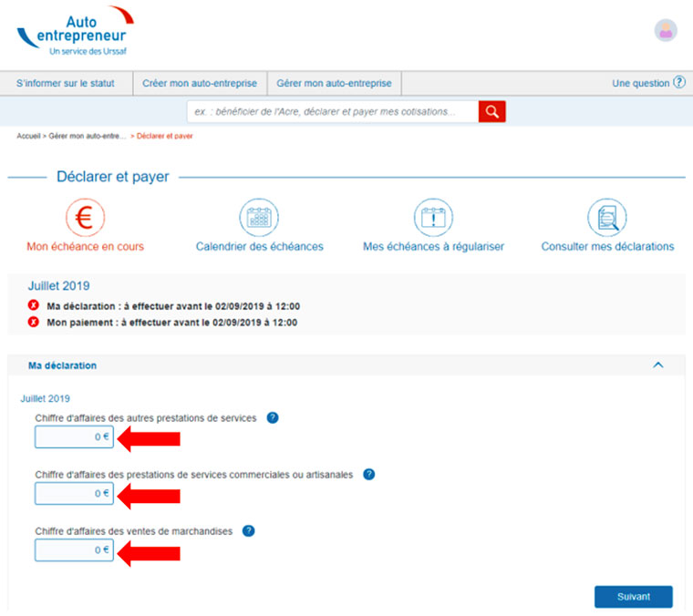Screen dimensions: 693x616
Task: Collapse the Ma déclaration section chevron
Action: (658, 365)
